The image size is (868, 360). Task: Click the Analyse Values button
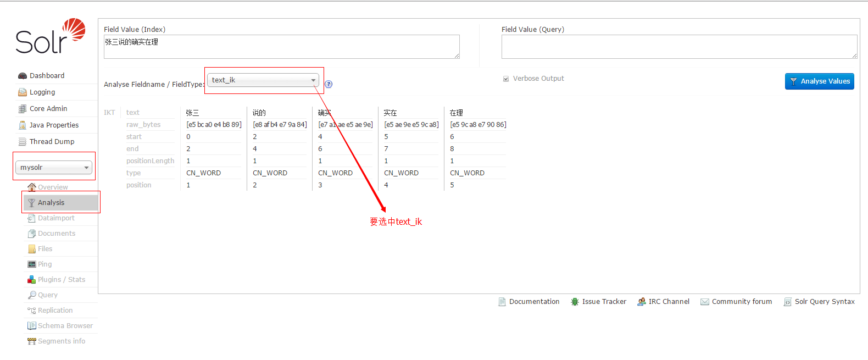coord(820,81)
